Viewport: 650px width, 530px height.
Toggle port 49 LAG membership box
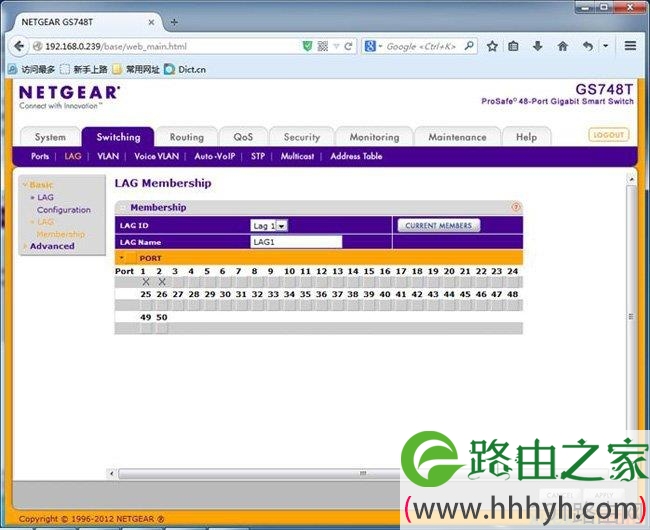tap(146, 329)
